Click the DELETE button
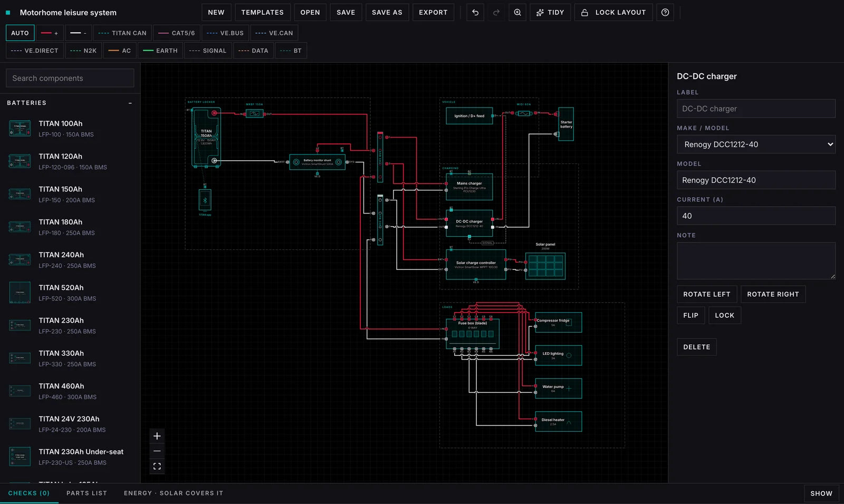844x504 pixels. click(x=696, y=347)
